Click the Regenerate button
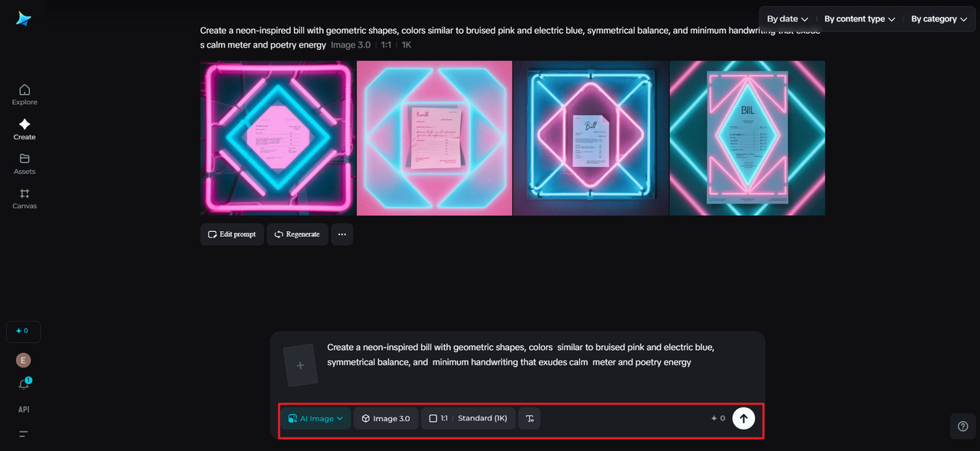Screen dimensions: 980x451 297,234
